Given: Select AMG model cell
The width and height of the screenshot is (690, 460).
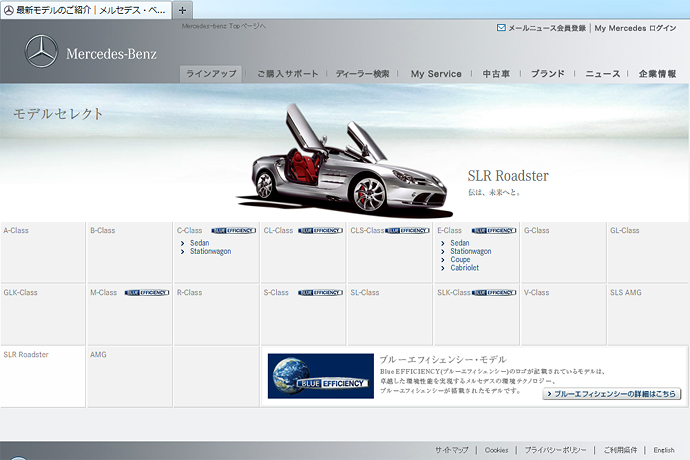Looking at the screenshot, I should click(129, 376).
